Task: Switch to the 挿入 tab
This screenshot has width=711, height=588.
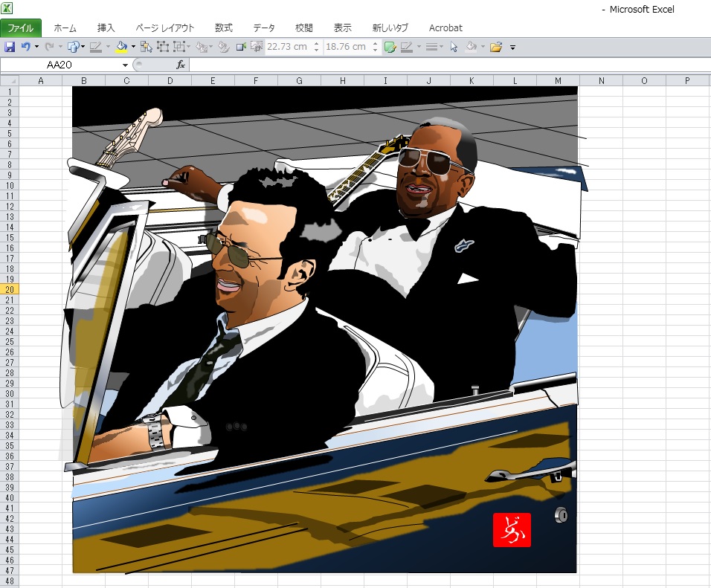Action: point(106,28)
